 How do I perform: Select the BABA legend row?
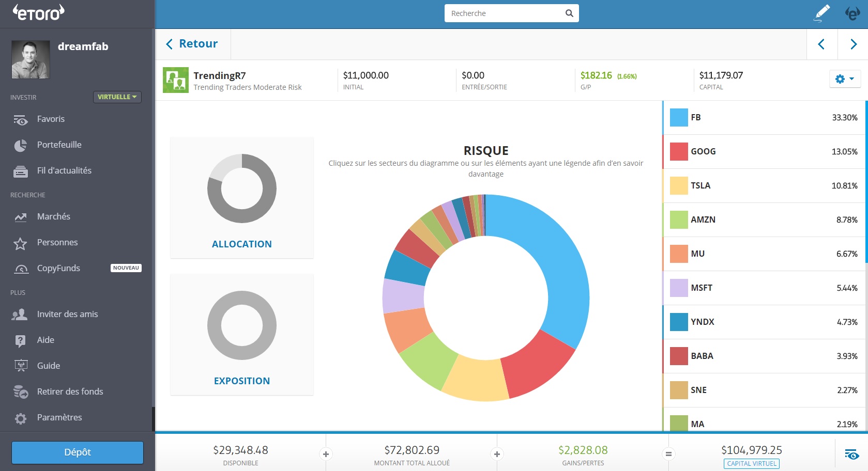tap(764, 356)
